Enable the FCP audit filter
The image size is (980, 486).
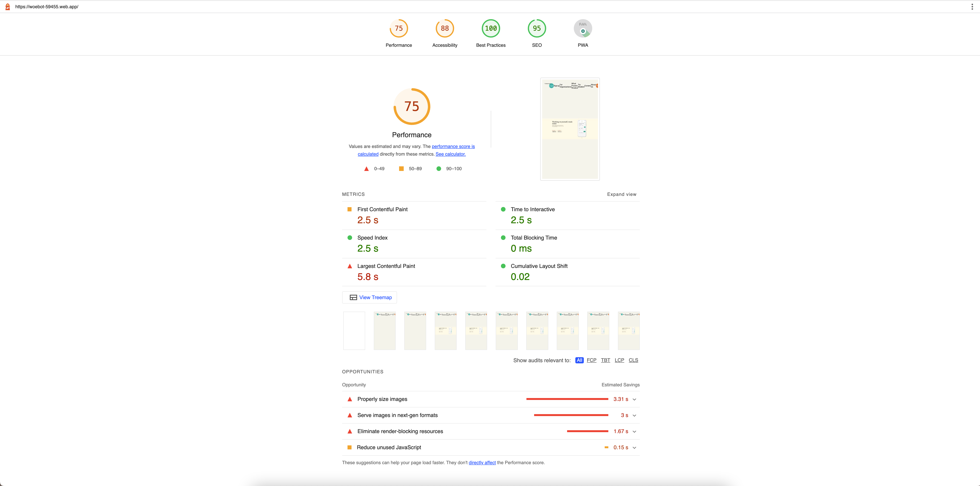coord(592,360)
